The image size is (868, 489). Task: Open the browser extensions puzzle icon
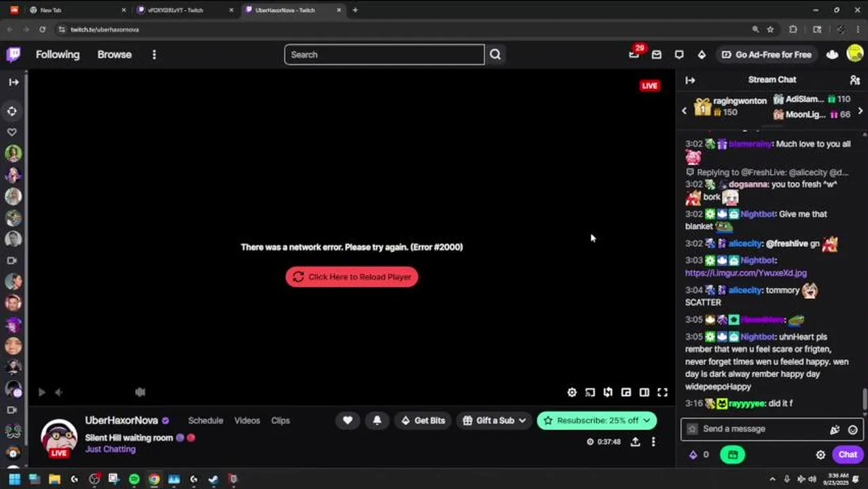click(793, 29)
